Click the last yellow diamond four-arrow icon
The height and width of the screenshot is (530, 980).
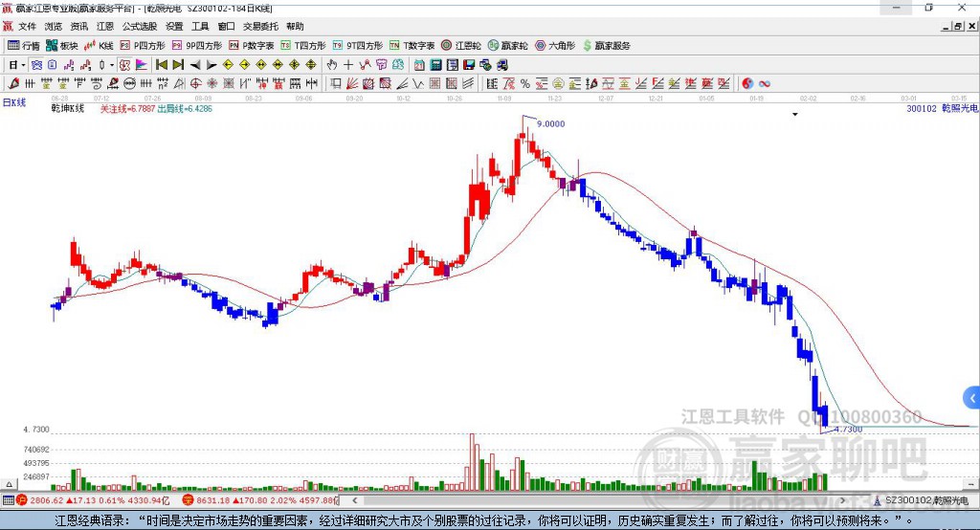[311, 65]
